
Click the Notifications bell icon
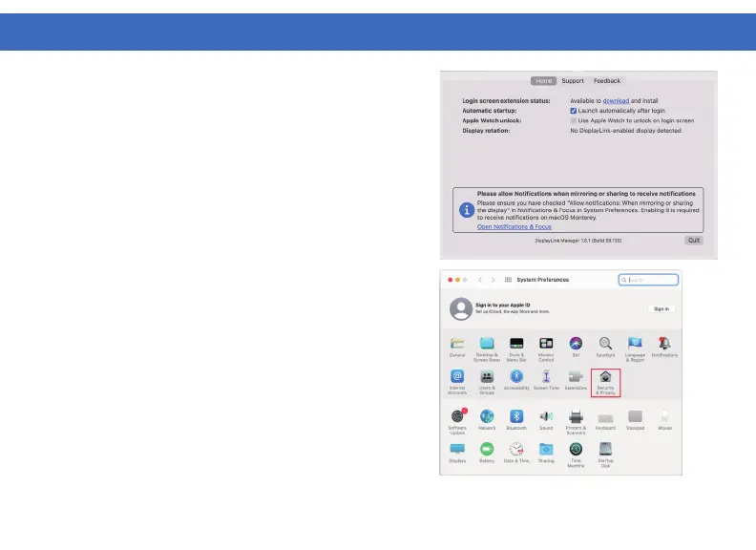(664, 344)
